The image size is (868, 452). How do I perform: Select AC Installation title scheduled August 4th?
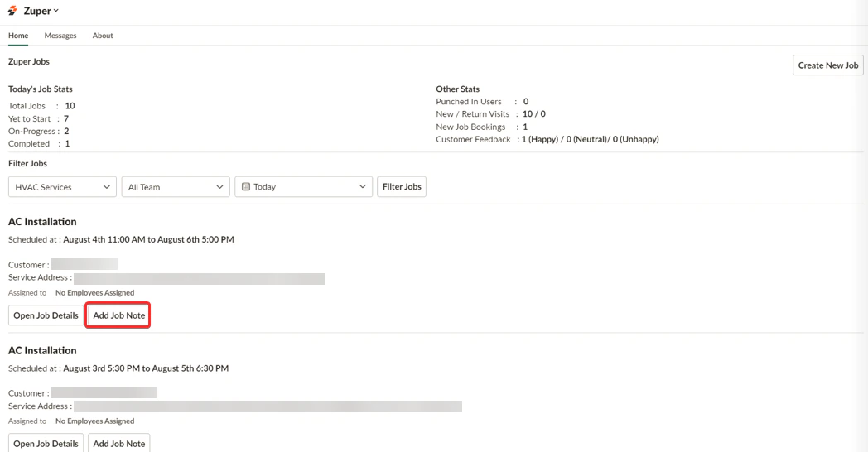click(42, 221)
